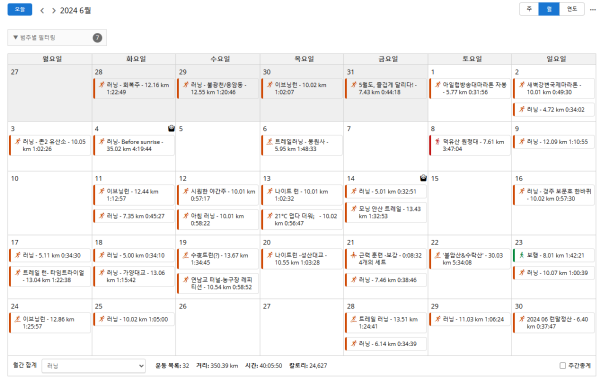Open the three-dot more options menu

(593, 10)
